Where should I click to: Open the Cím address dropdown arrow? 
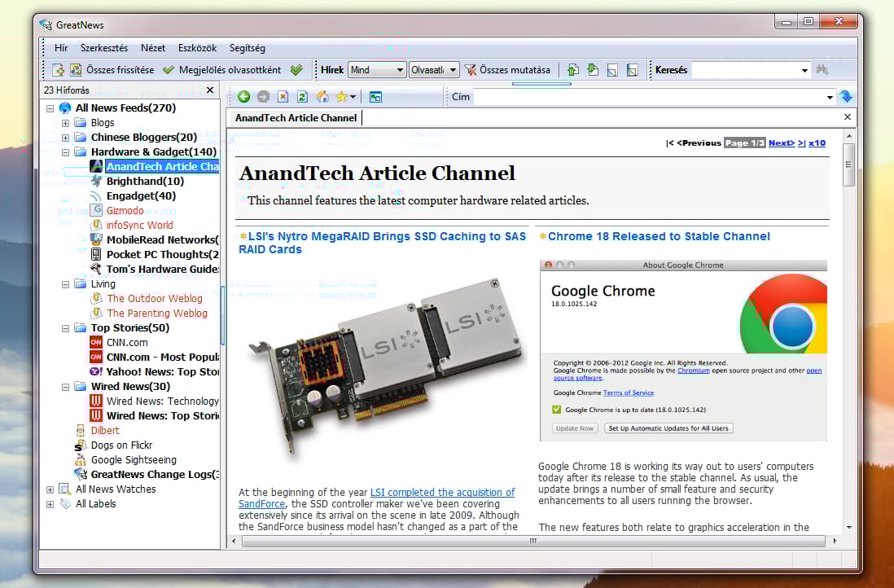(830, 98)
